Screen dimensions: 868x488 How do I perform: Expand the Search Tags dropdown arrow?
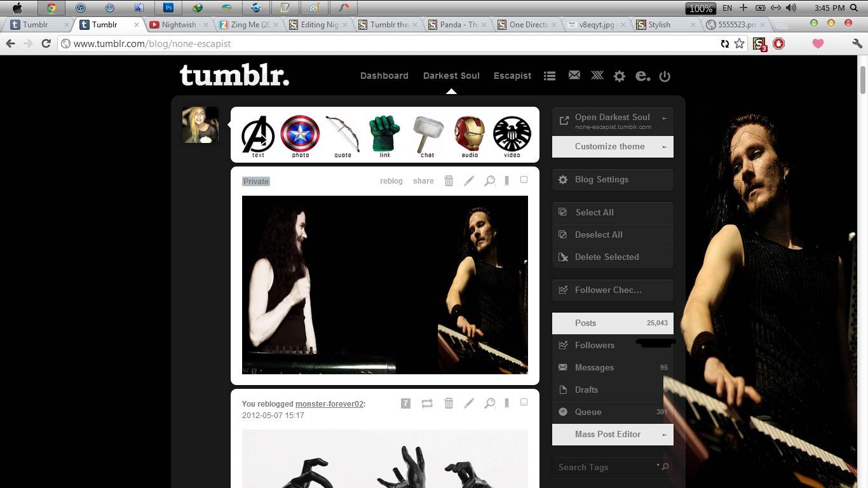click(x=658, y=466)
